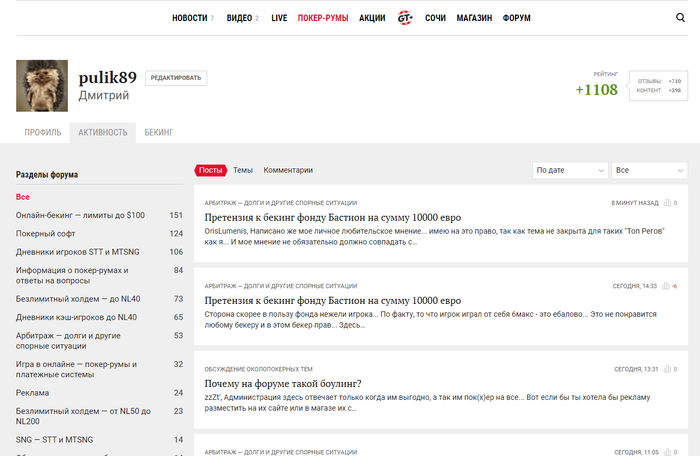This screenshot has height=456, width=700.
Task: Select the Комментарии filter tab
Action: [288, 170]
